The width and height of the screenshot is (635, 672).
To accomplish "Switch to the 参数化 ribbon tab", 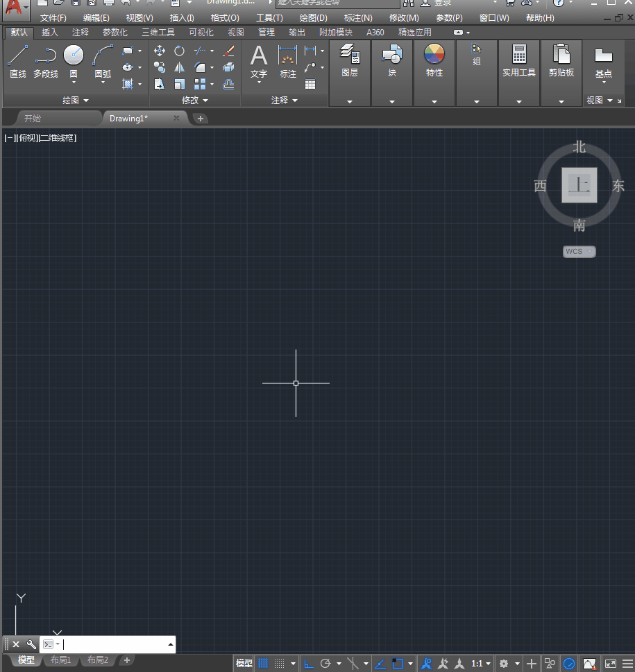I will [x=115, y=32].
